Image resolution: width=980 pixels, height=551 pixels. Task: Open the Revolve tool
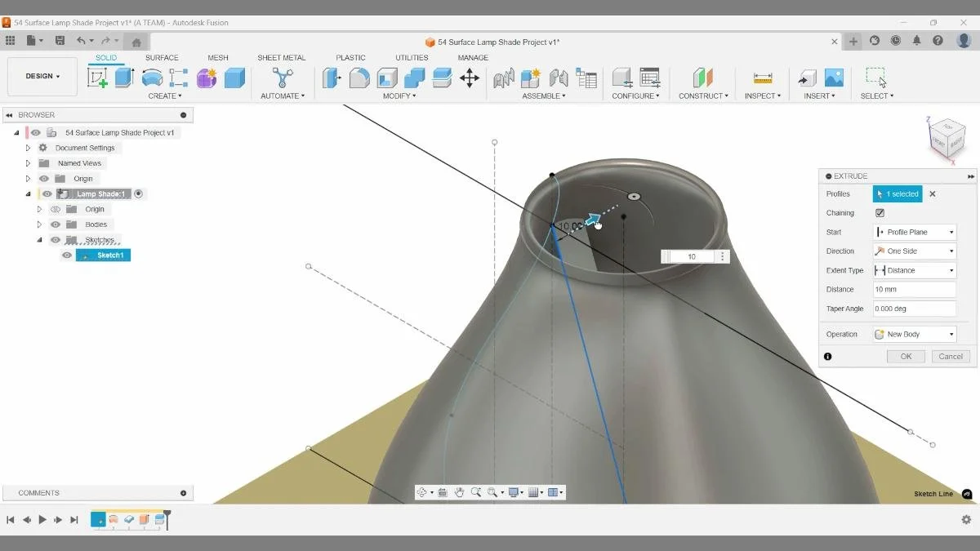(150, 77)
